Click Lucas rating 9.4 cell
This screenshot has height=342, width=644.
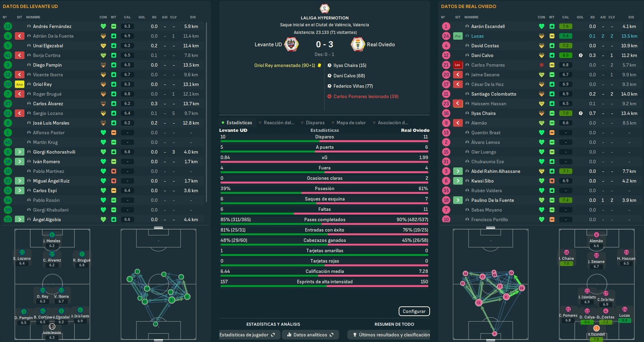[x=566, y=36]
